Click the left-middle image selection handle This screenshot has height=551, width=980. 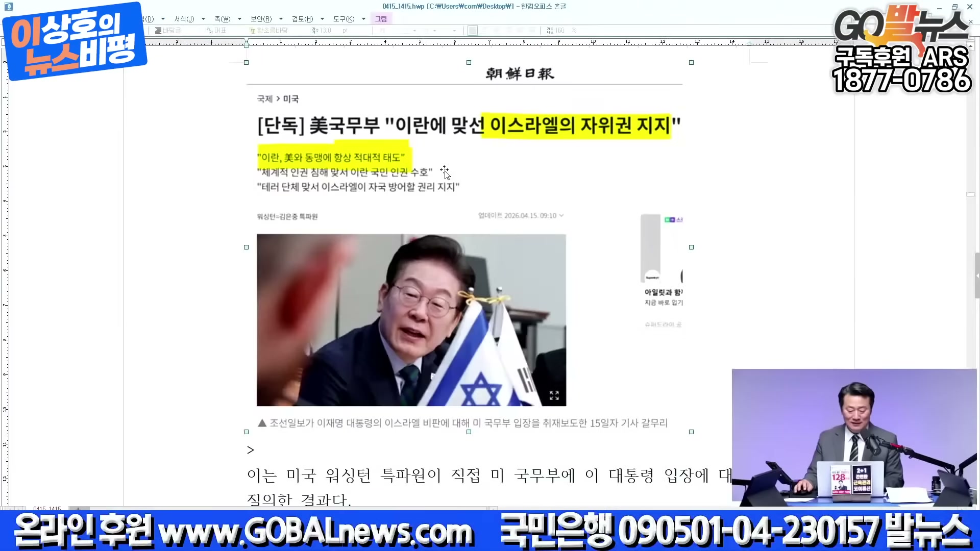246,247
